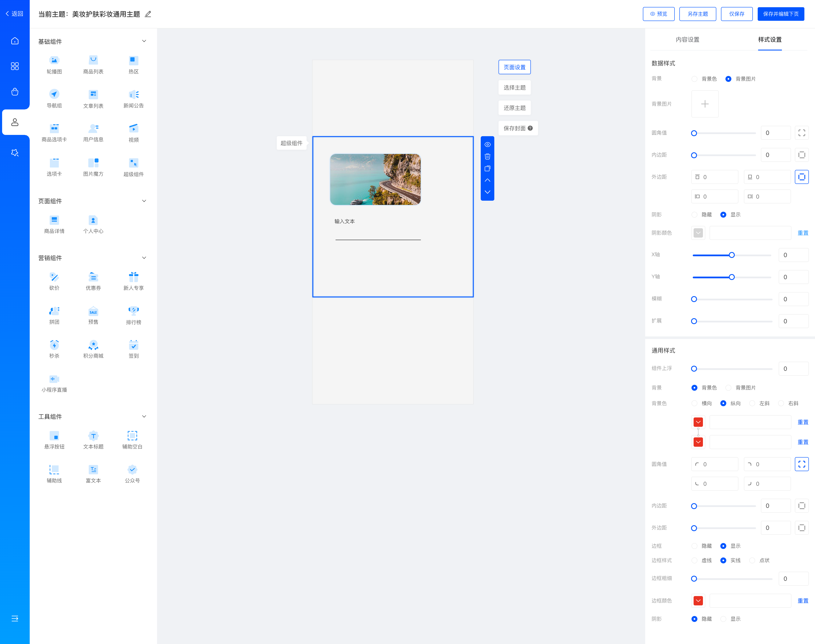Open the 选择主题 menu item
815x644 pixels.
coord(514,87)
